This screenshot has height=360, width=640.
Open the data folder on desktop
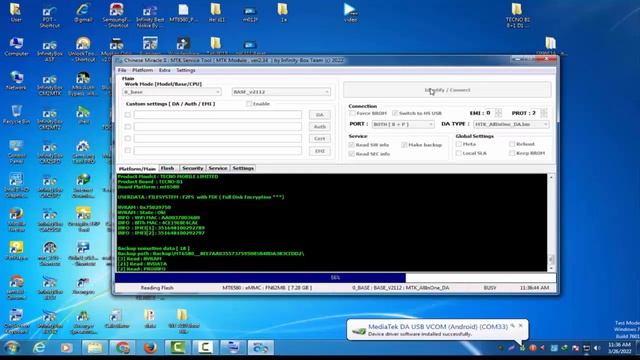click(x=150, y=319)
